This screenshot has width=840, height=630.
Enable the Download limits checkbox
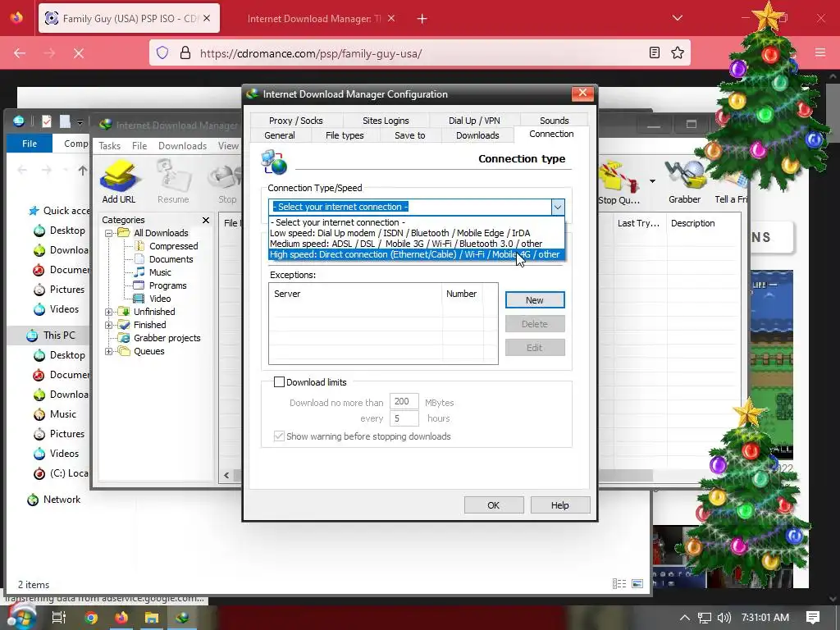pyautogui.click(x=279, y=382)
